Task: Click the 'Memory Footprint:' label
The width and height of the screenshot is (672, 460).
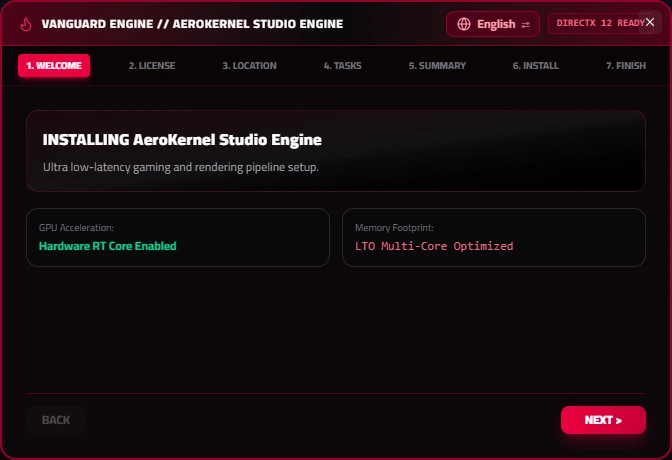Action: pos(394,228)
